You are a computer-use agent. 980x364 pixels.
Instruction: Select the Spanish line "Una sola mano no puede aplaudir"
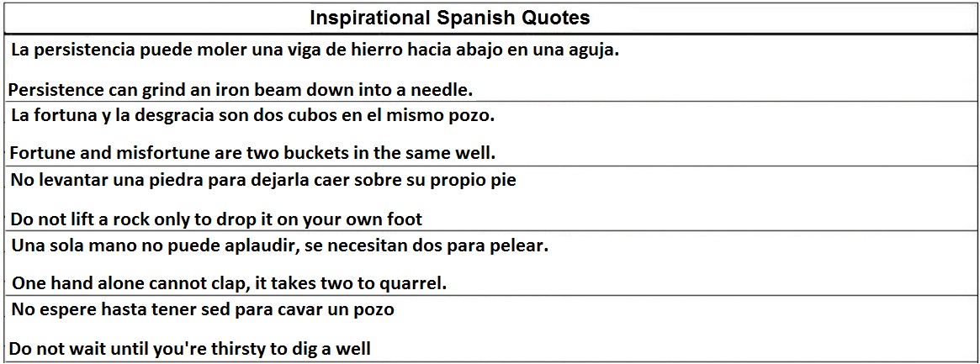coord(279,247)
